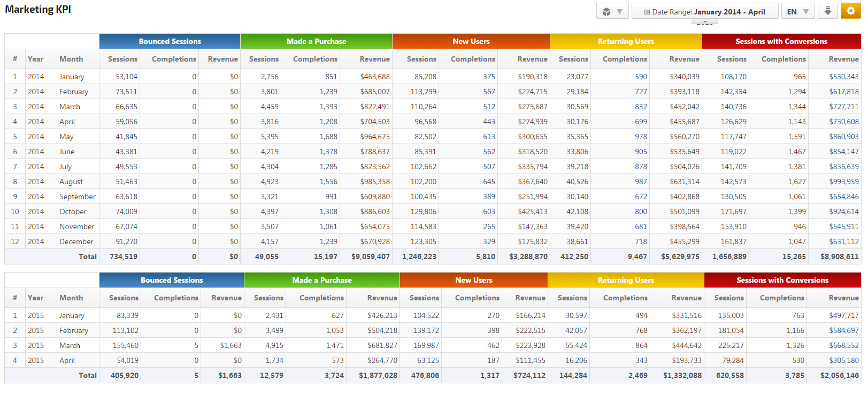Open the dropdown arrow next to the cube

619,12
